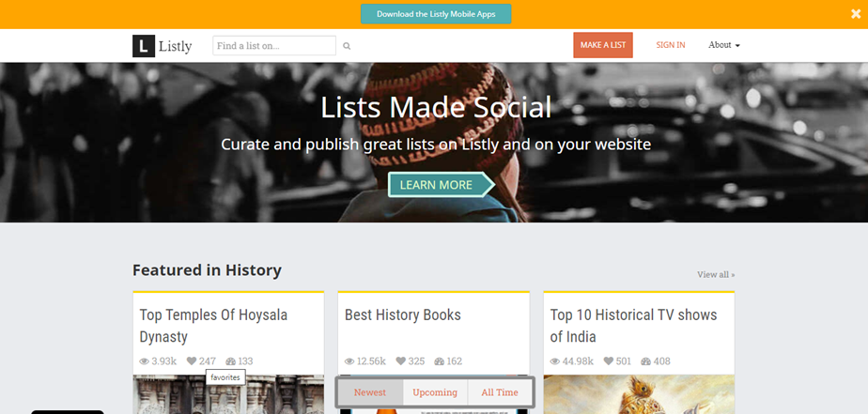This screenshot has height=414, width=868.
Task: Close the orange mobile apps banner
Action: (x=854, y=14)
